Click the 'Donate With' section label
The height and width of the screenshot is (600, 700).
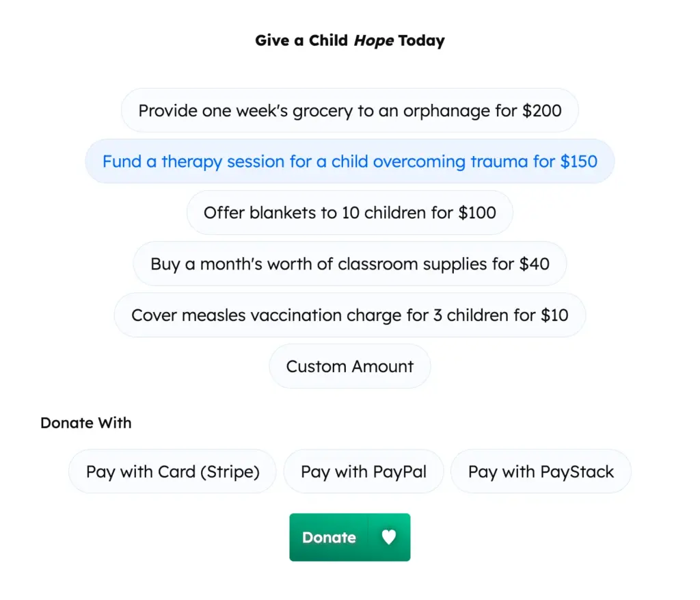[x=85, y=423]
